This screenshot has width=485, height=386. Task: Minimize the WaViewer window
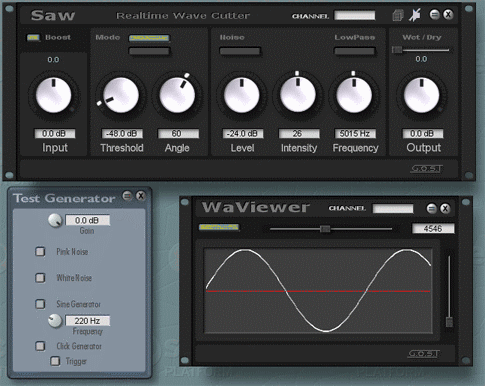tap(432, 209)
